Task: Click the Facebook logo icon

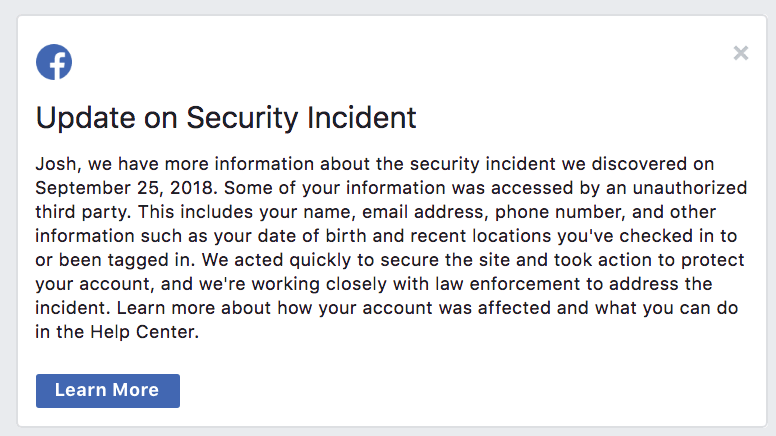Action: pyautogui.click(x=54, y=63)
